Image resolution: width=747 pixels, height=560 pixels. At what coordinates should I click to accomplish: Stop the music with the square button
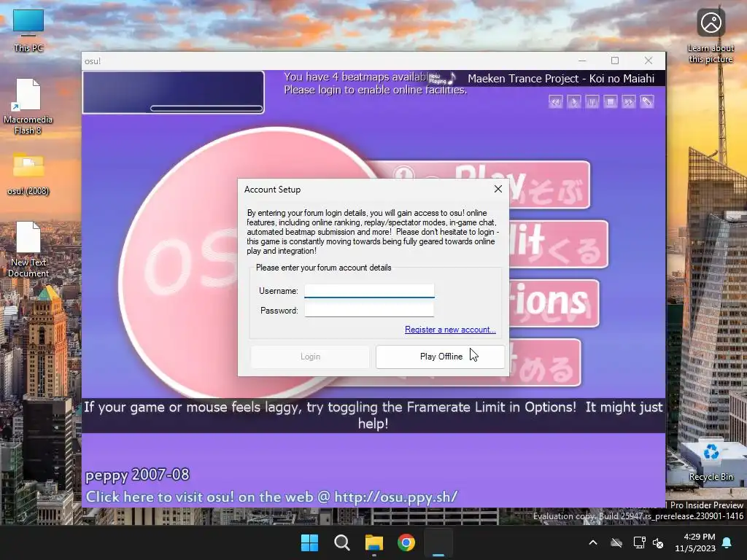click(x=611, y=101)
